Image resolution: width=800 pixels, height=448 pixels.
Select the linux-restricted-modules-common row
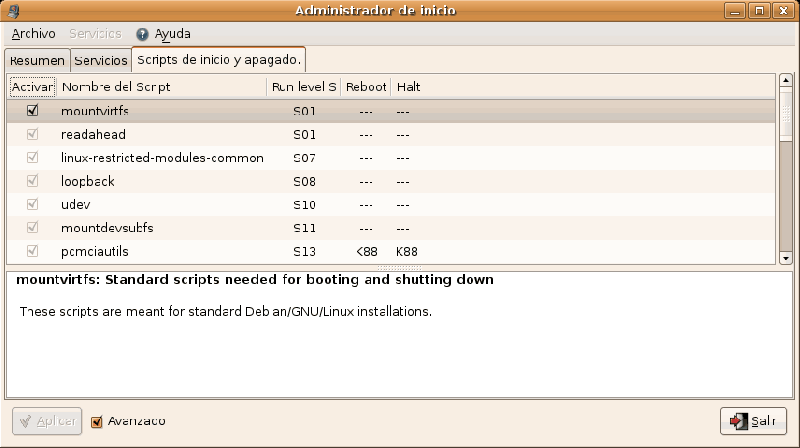tap(162, 158)
